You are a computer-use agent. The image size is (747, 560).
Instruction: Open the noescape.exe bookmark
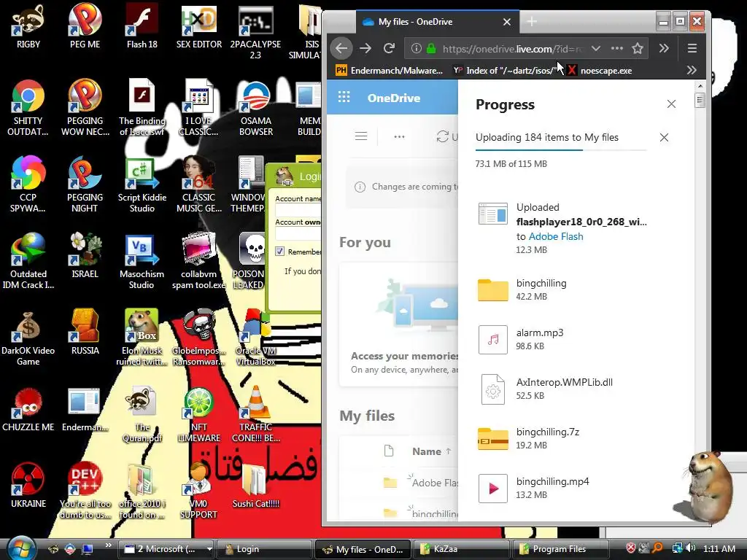(x=600, y=71)
